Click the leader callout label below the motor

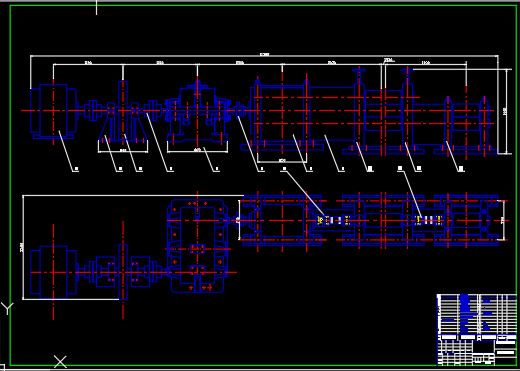click(x=76, y=169)
